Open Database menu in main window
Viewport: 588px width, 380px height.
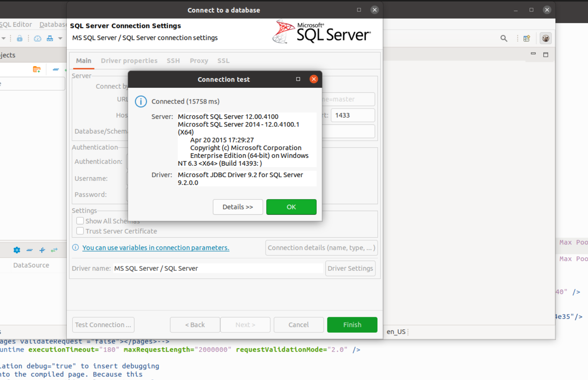tap(53, 24)
